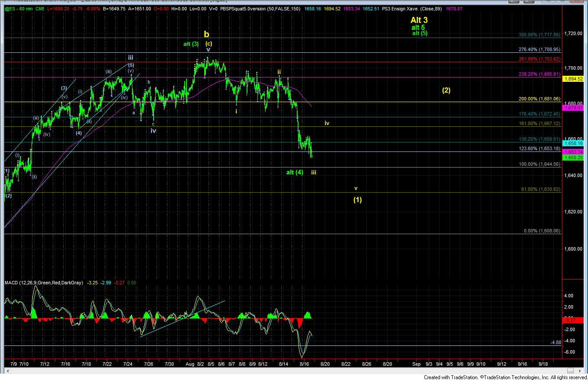Select the yellow 'iv' projected wave label
This screenshot has width=588, height=380.
327,123
